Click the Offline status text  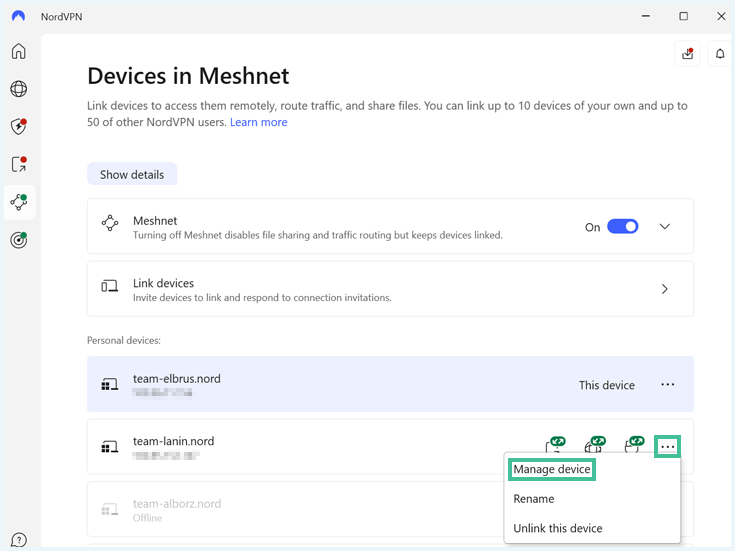pos(147,518)
